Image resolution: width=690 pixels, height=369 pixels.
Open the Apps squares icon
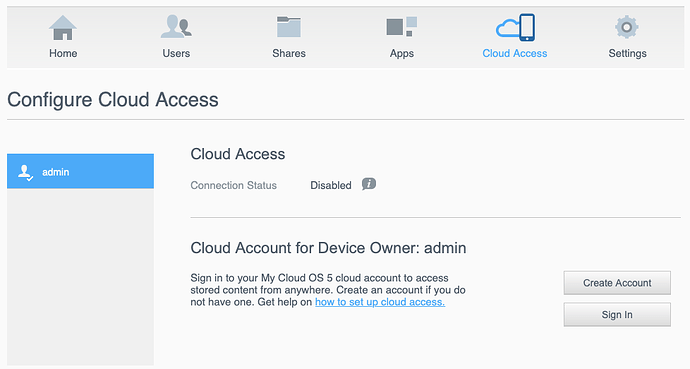pos(401,27)
